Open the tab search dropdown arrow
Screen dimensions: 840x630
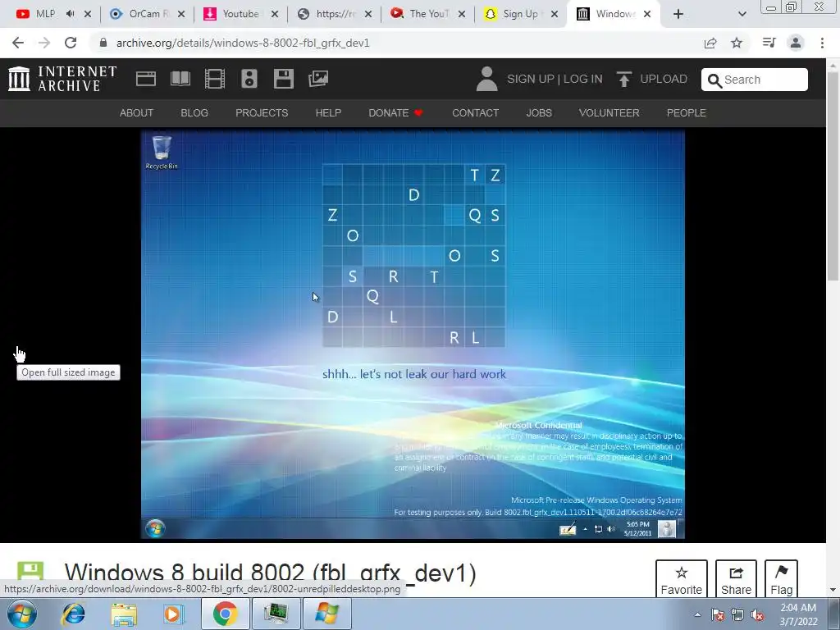[x=742, y=14]
